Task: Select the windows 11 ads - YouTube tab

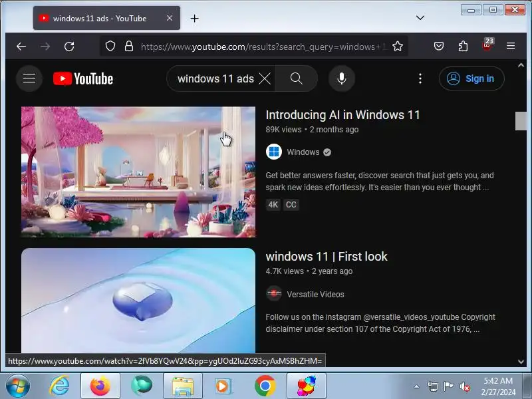Action: pyautogui.click(x=106, y=18)
